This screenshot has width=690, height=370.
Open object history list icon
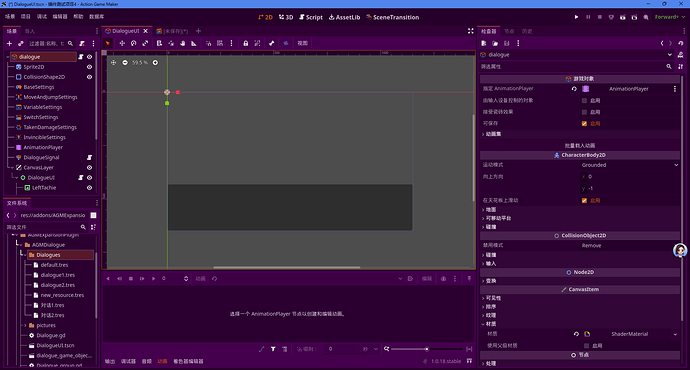tap(681, 43)
